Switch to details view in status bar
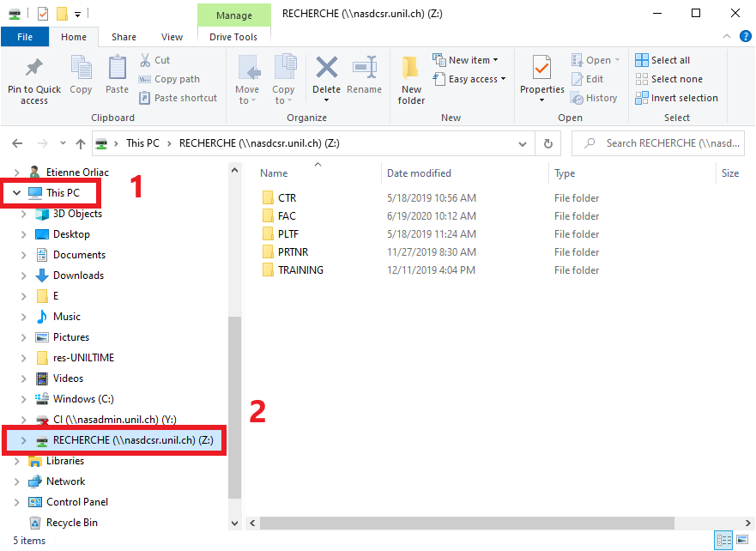The height and width of the screenshot is (551, 756). [x=723, y=541]
